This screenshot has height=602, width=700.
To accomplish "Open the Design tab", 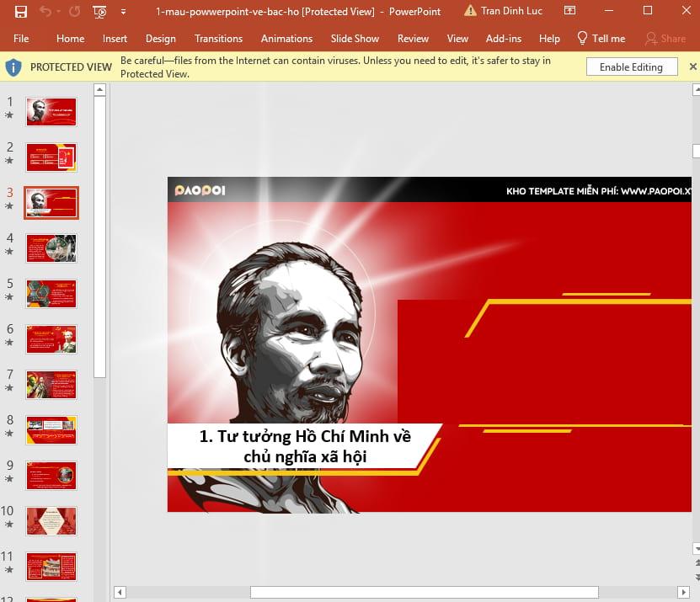I will [161, 39].
